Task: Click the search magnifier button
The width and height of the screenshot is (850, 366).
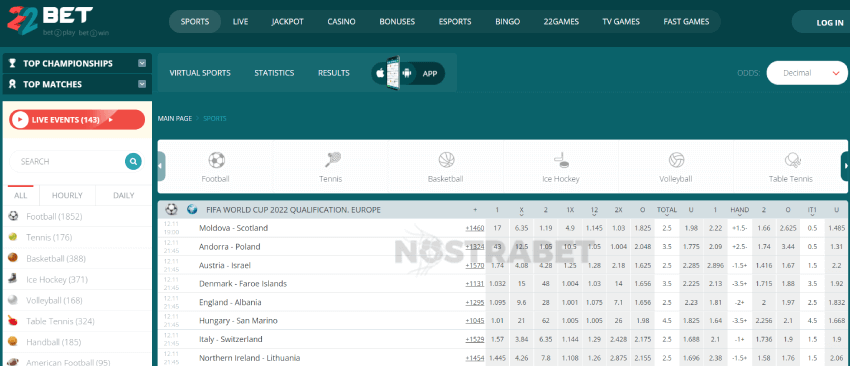Action: point(133,161)
